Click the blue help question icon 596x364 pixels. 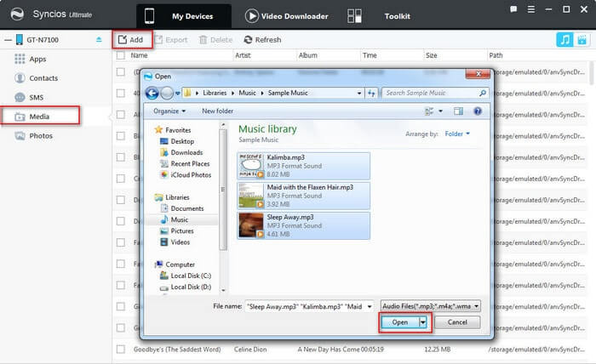[478, 111]
